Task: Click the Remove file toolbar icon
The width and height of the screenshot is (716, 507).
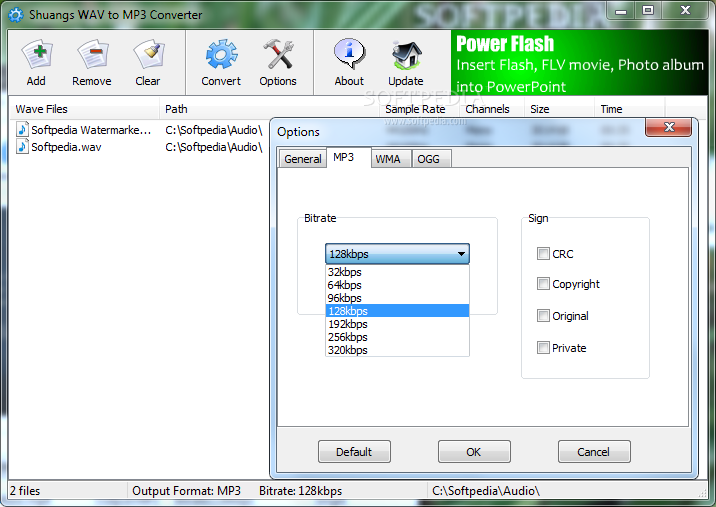Action: pos(92,54)
